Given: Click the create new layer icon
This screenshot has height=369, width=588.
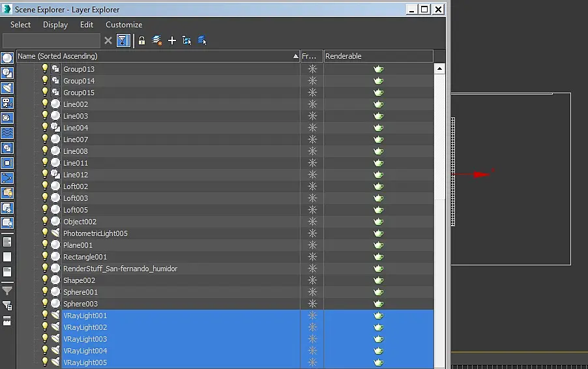Looking at the screenshot, I should pos(156,40).
